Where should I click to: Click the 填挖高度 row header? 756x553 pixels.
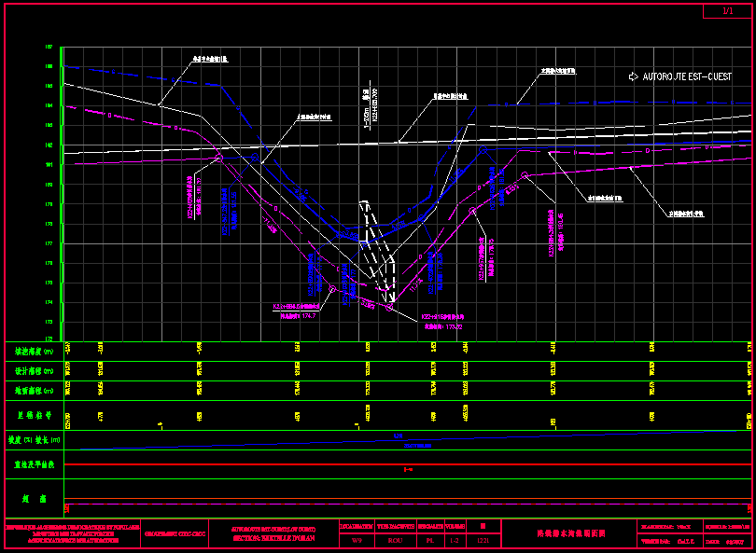pos(34,352)
